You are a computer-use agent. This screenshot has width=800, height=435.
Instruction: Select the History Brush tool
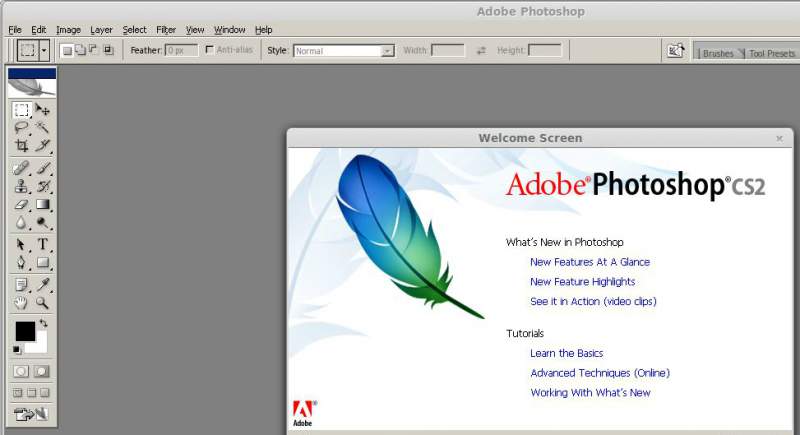point(43,186)
